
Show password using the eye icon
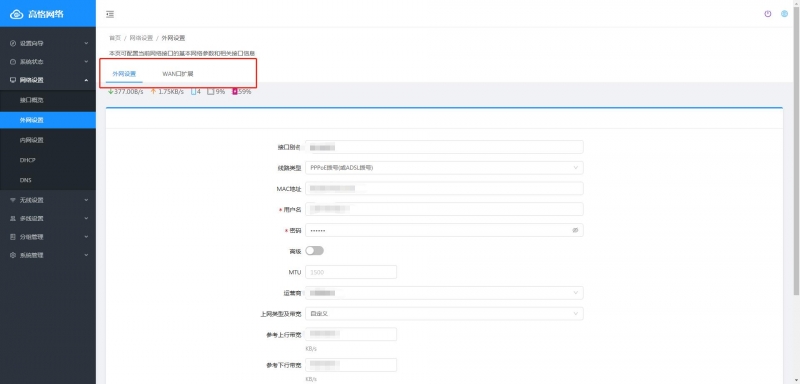[575, 231]
